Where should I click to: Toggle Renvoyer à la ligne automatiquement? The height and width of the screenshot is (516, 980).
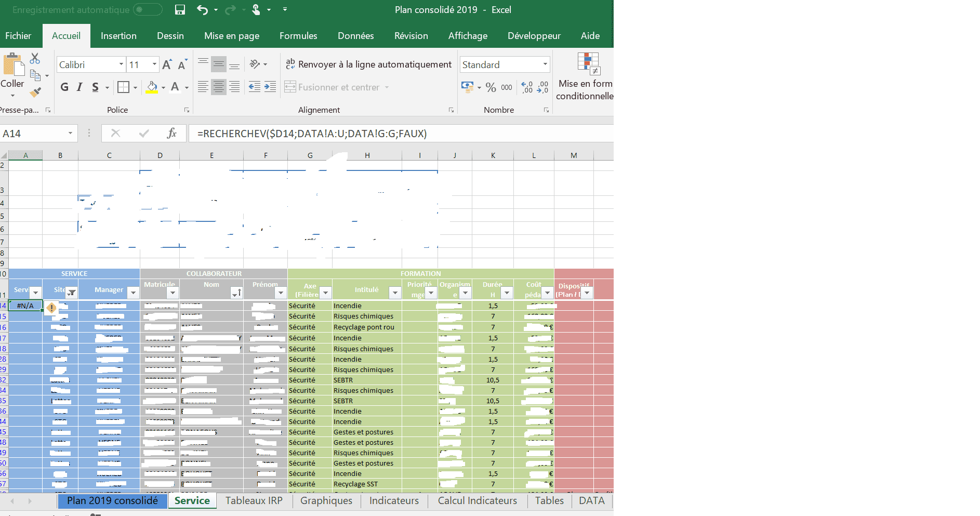(x=368, y=64)
